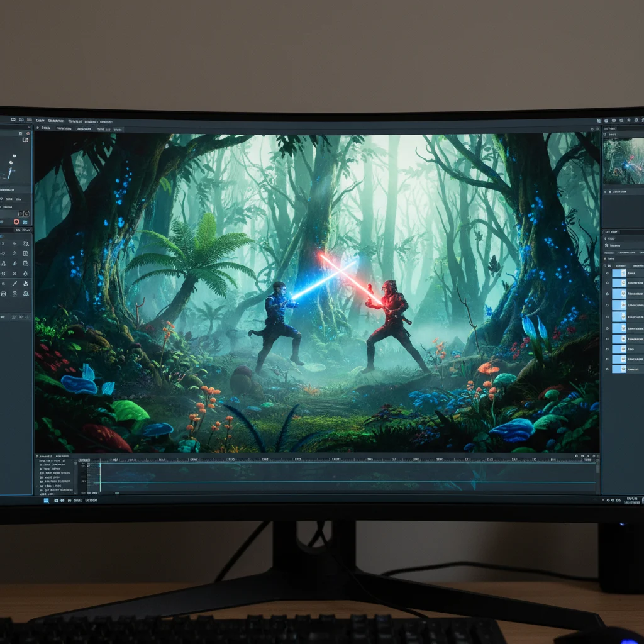This screenshot has width=644, height=644.
Task: Select the paint bucket fill tool
Action: pyautogui.click(x=26, y=274)
